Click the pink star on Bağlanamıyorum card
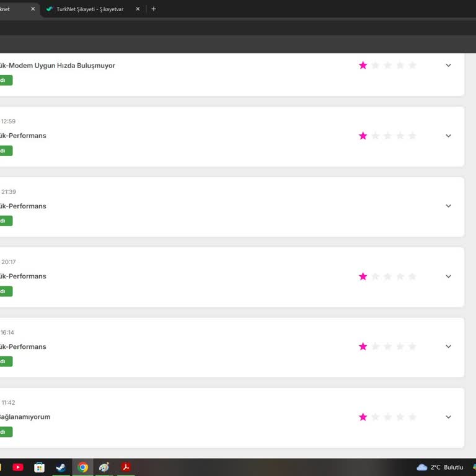 [363, 416]
